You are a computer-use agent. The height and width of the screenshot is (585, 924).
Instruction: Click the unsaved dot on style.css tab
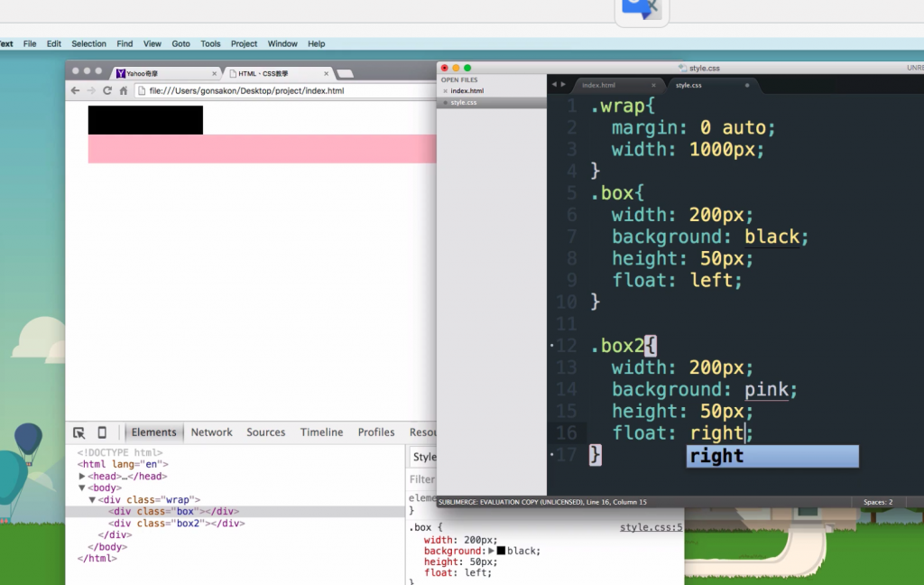tap(747, 85)
